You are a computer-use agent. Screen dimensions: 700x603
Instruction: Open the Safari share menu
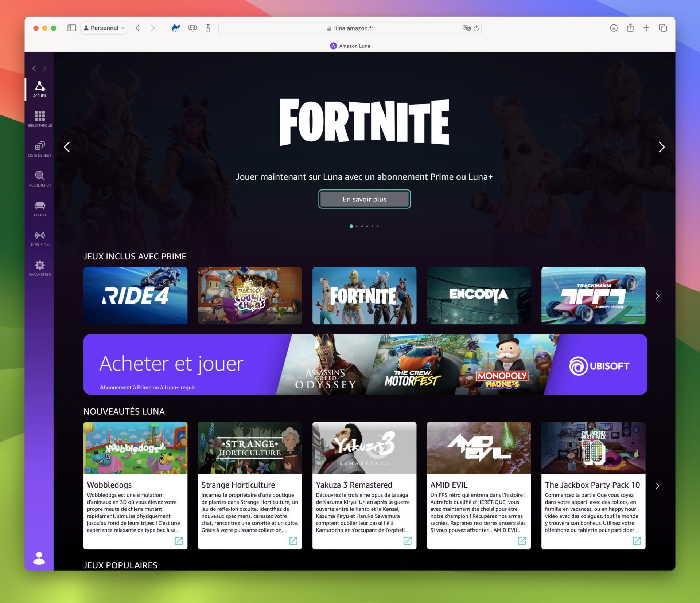pos(630,28)
